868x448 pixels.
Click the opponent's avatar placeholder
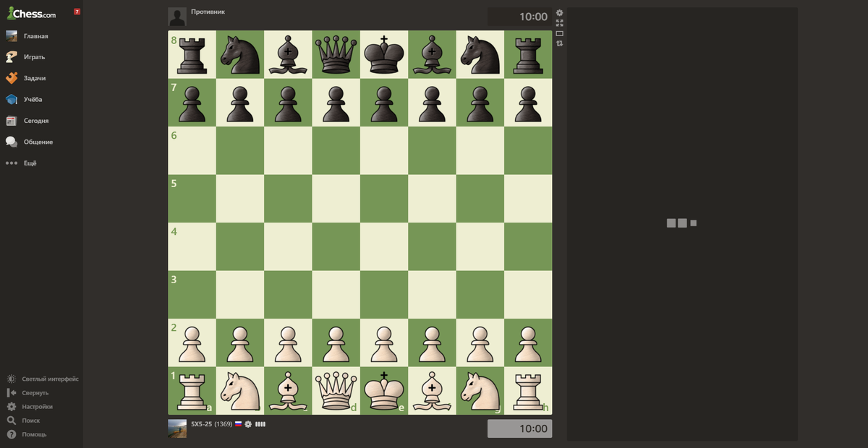click(177, 17)
